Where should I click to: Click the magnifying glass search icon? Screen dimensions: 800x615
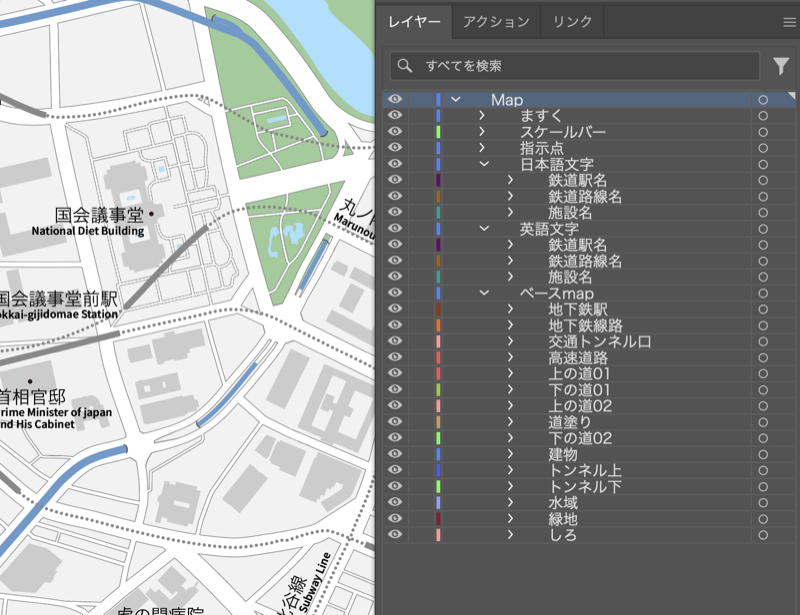tap(404, 67)
